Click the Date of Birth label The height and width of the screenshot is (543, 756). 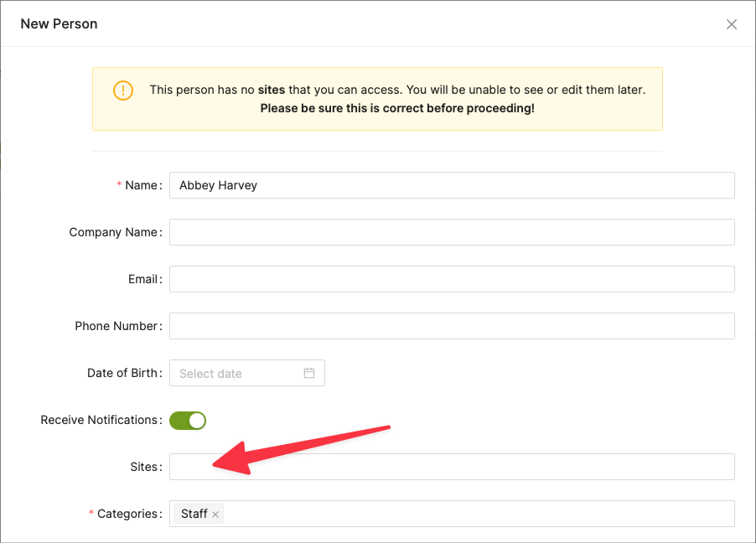pyautogui.click(x=123, y=373)
